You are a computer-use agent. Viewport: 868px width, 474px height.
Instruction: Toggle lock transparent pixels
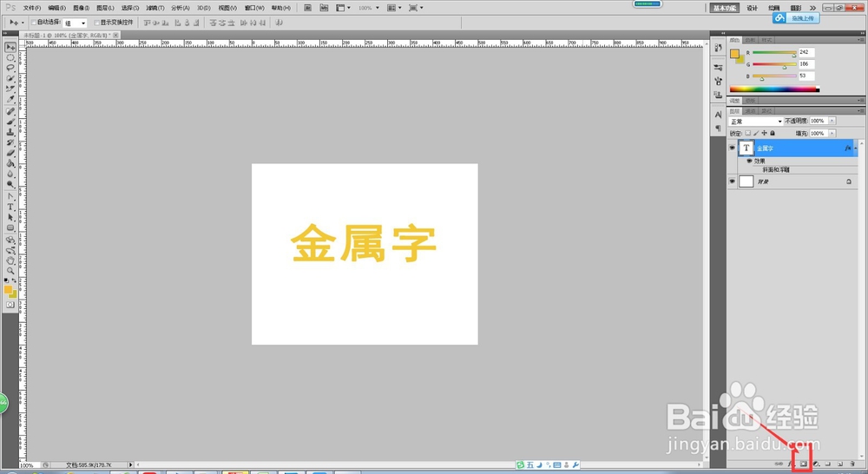(x=748, y=133)
